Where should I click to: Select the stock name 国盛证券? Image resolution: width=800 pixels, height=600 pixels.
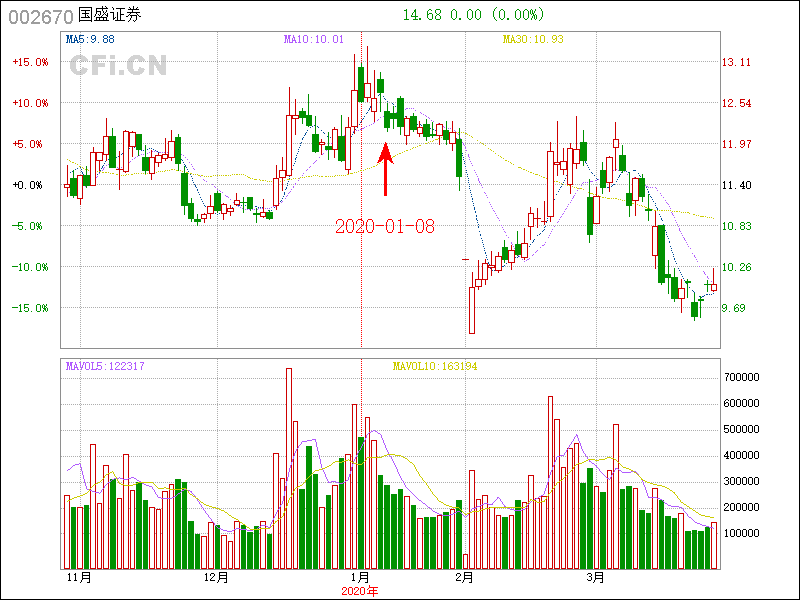pos(109,15)
